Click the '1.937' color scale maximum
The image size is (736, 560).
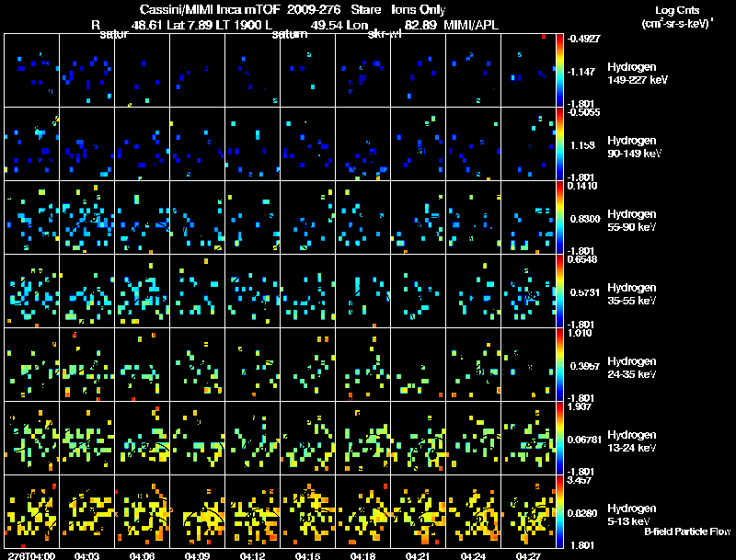580,406
